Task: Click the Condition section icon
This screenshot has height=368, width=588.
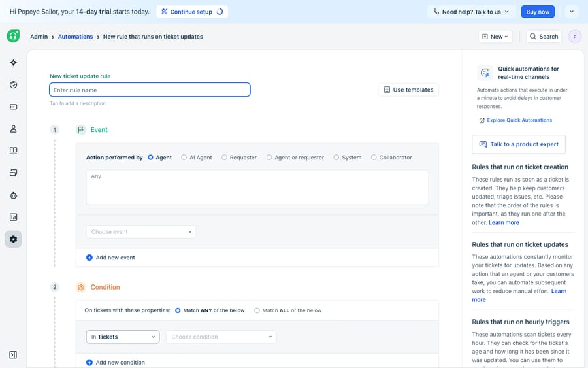Action: (x=80, y=288)
